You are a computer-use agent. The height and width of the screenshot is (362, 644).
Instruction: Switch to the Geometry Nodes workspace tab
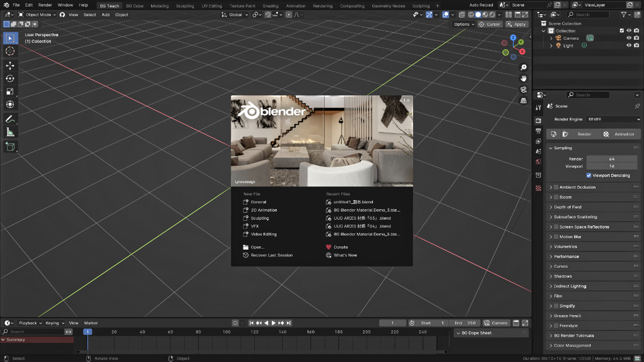[388, 6]
